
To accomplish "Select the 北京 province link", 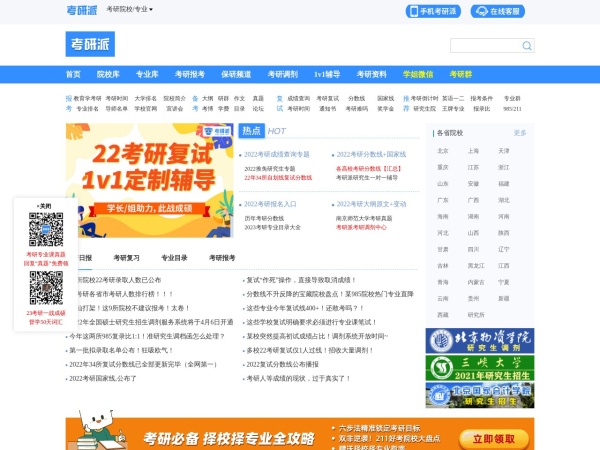I will pyautogui.click(x=443, y=150).
